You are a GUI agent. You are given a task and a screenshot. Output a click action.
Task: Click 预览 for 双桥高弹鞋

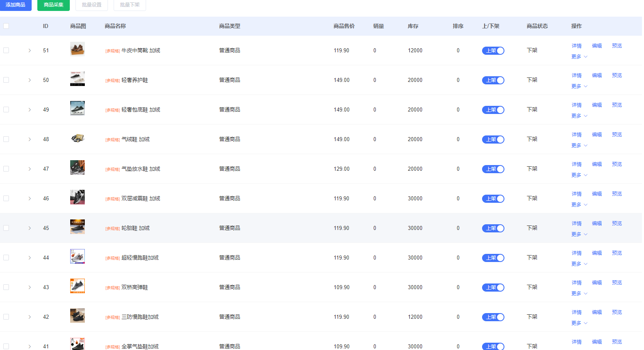click(617, 283)
